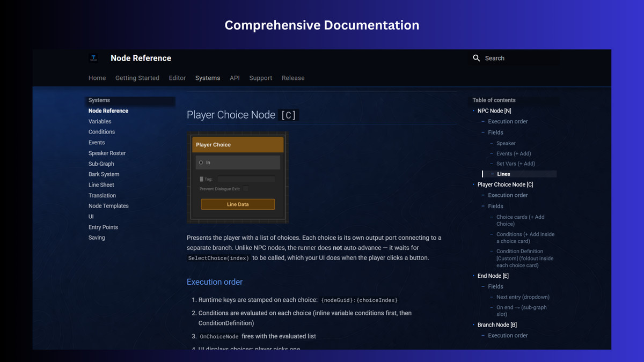Select Node Reference in the sidebar
This screenshot has height=362, width=644.
pos(108,111)
